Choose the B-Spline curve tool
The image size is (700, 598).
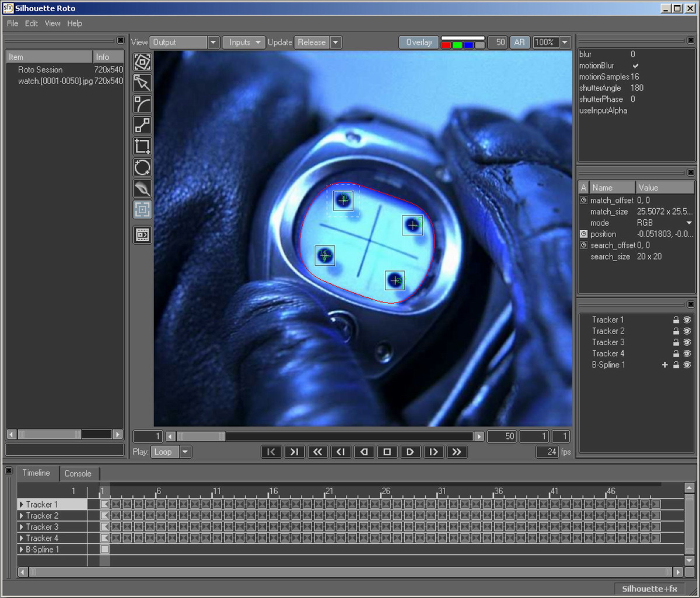pos(142,104)
